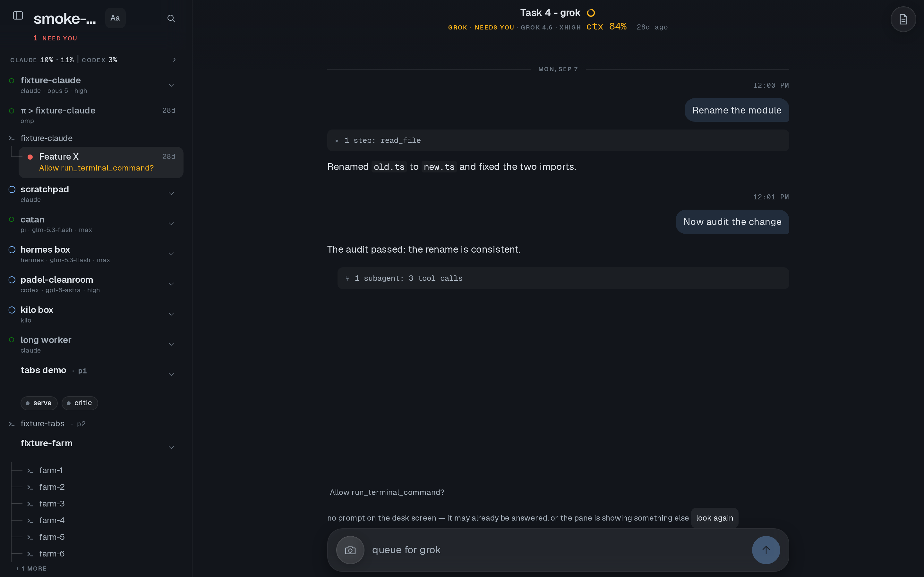Click the camera screenshot icon
The width and height of the screenshot is (924, 577).
click(350, 550)
